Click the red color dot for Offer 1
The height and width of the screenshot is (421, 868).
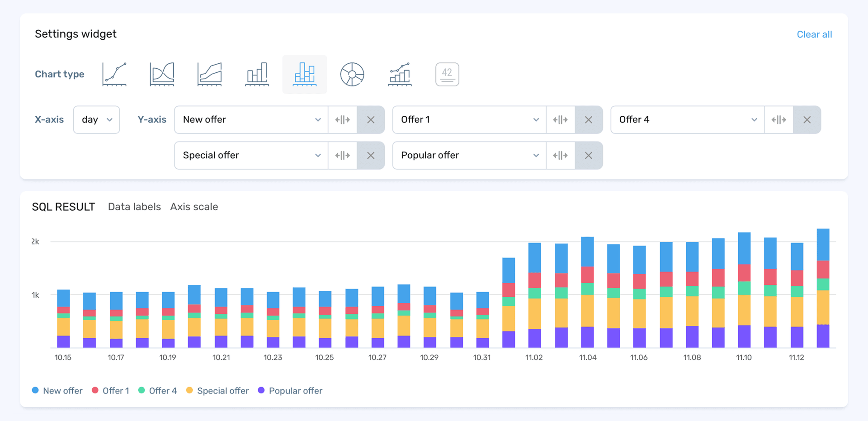pyautogui.click(x=94, y=390)
